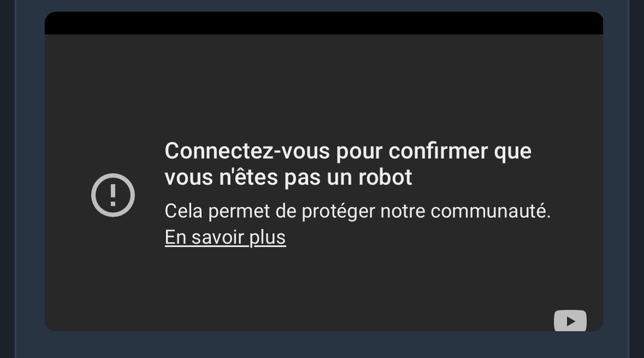Screen dimensions: 644x358
Task: Click the black bar atop the player
Action: pos(324,23)
